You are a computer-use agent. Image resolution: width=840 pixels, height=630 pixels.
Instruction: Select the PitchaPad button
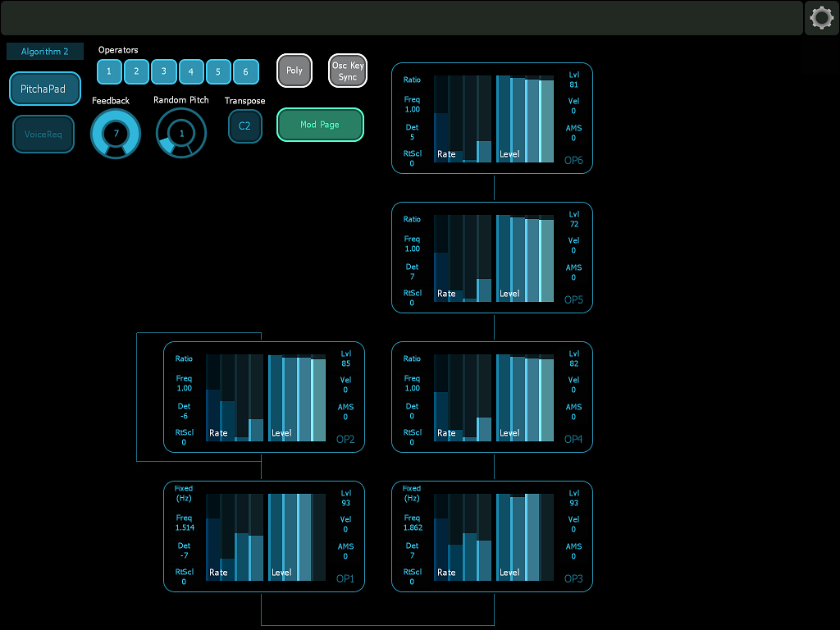pyautogui.click(x=45, y=89)
